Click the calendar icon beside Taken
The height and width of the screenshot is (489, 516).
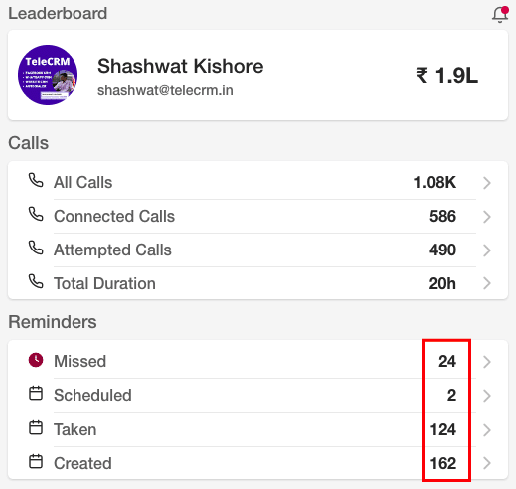pyautogui.click(x=36, y=427)
